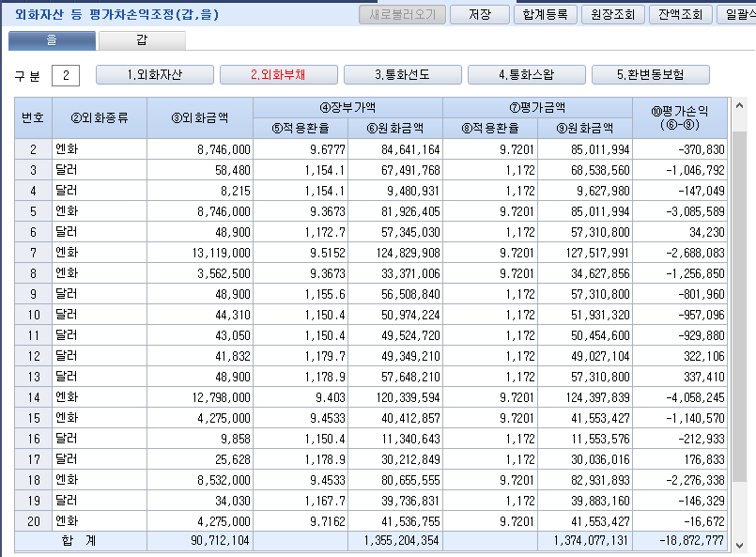Screen dimensions: 756x557
Task: Open 합계등록 from the top toolbar
Action: (545, 14)
